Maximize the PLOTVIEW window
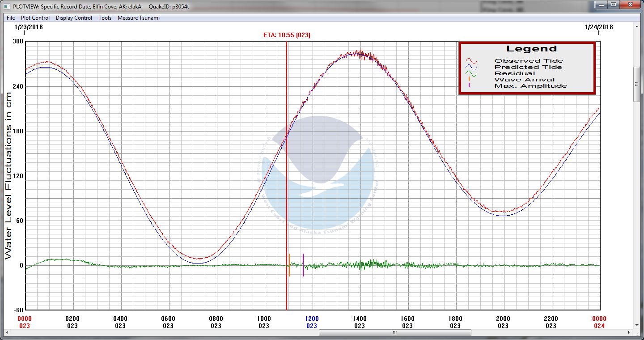The image size is (644, 340). click(614, 4)
